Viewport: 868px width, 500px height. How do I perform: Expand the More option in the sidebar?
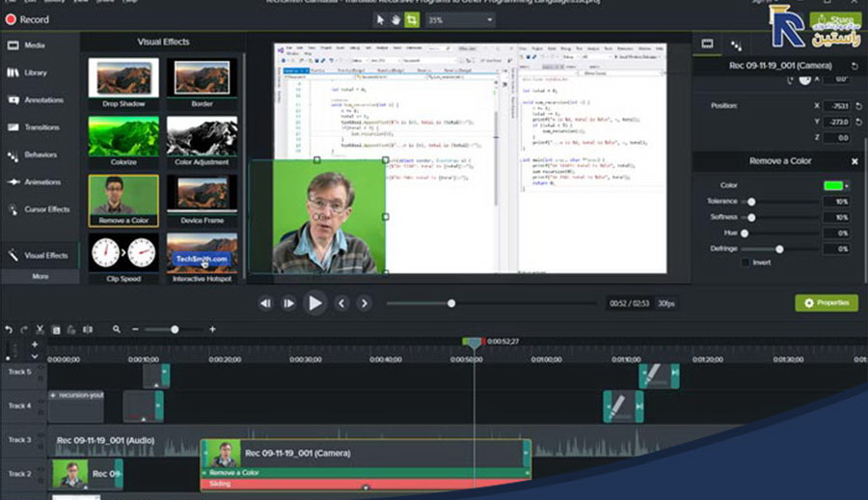click(x=40, y=276)
